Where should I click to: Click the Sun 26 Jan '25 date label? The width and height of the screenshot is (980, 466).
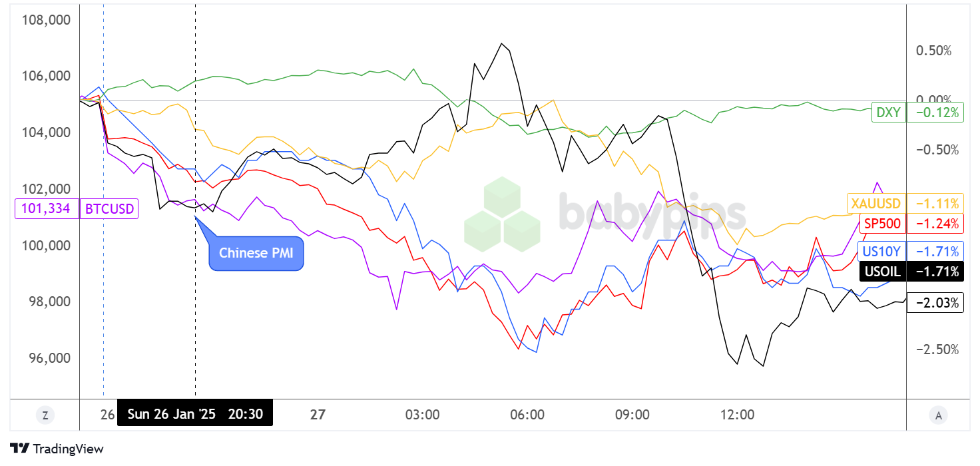click(172, 414)
